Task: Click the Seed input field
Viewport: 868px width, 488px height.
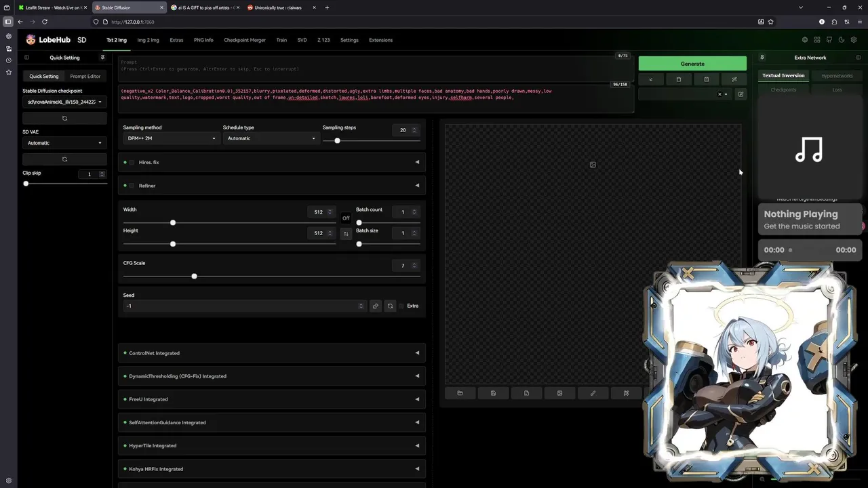Action: [x=244, y=306]
